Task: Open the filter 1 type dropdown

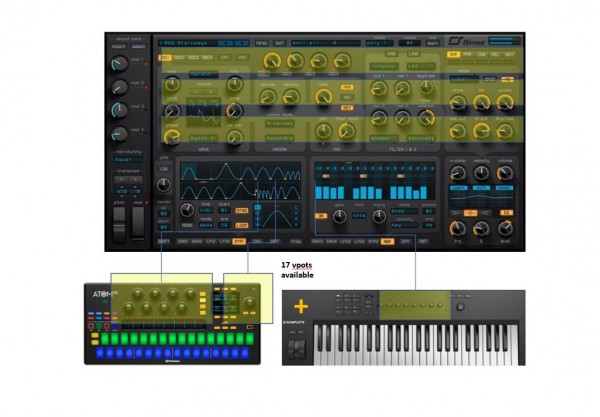Action: point(384,67)
